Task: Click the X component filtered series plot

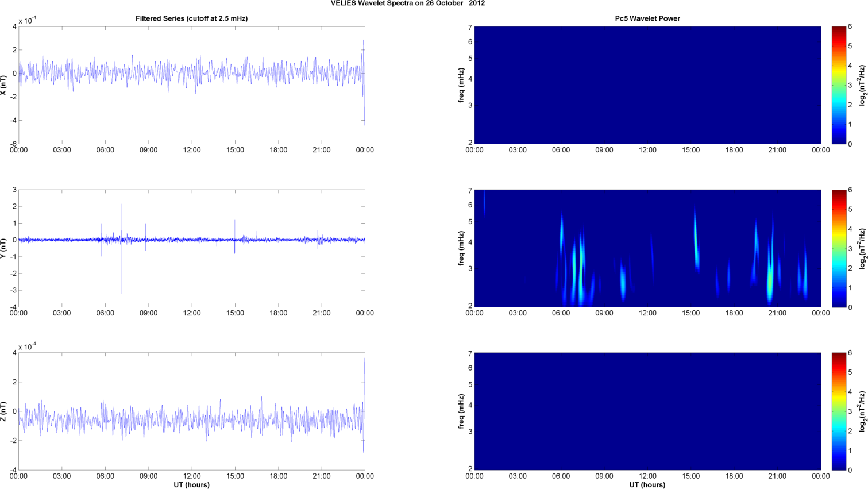Action: 192,85
